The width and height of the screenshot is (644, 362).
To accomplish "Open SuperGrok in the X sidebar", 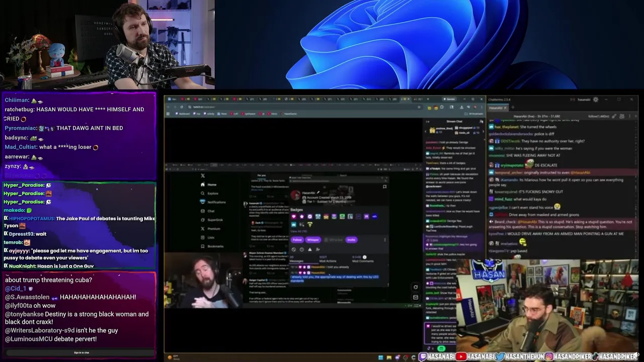I will coord(211,220).
